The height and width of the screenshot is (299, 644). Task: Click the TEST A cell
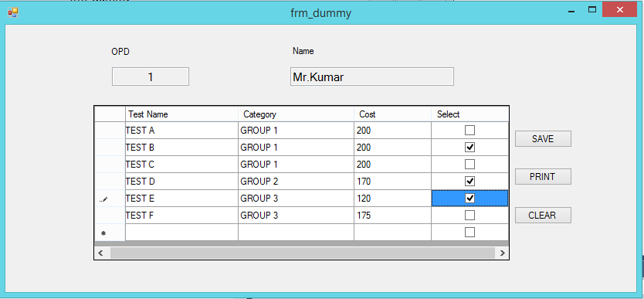click(182, 131)
